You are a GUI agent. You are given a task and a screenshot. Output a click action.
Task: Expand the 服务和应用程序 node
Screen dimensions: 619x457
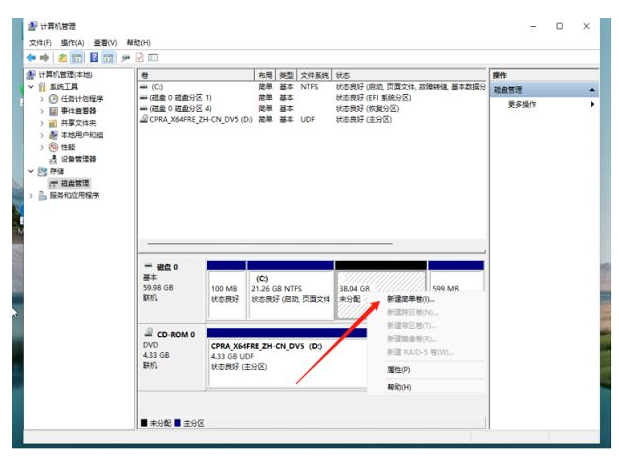(31, 195)
